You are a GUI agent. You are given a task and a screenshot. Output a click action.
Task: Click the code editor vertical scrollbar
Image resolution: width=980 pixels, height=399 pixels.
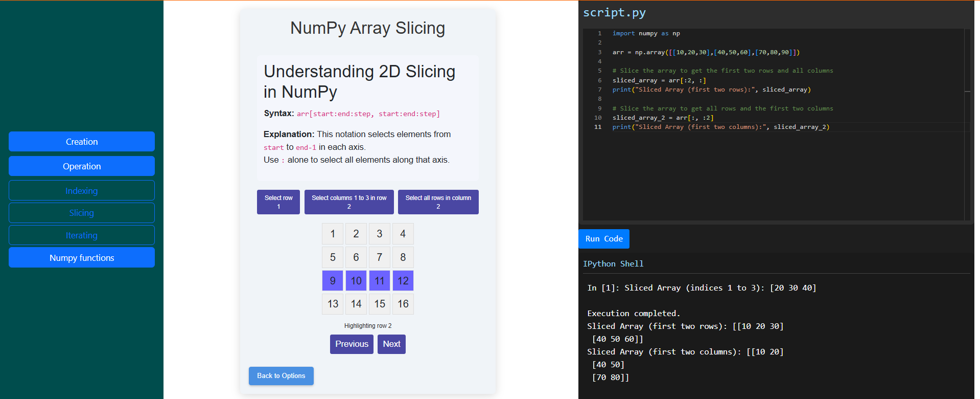967,124
